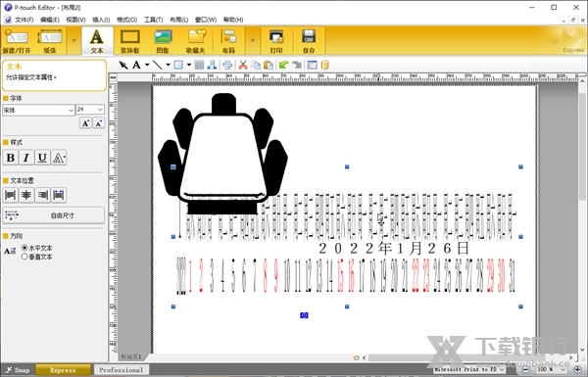Align text right
Screen dimensions: 588x377
[43, 195]
